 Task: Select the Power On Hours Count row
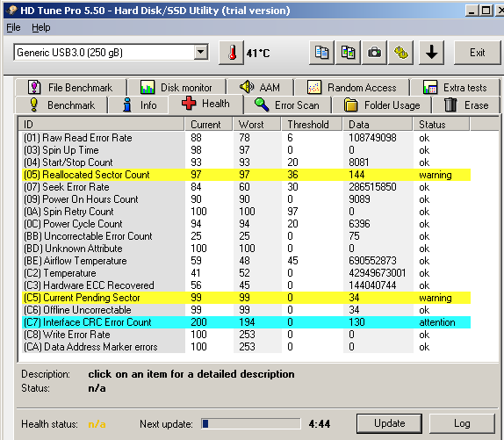[246, 199]
